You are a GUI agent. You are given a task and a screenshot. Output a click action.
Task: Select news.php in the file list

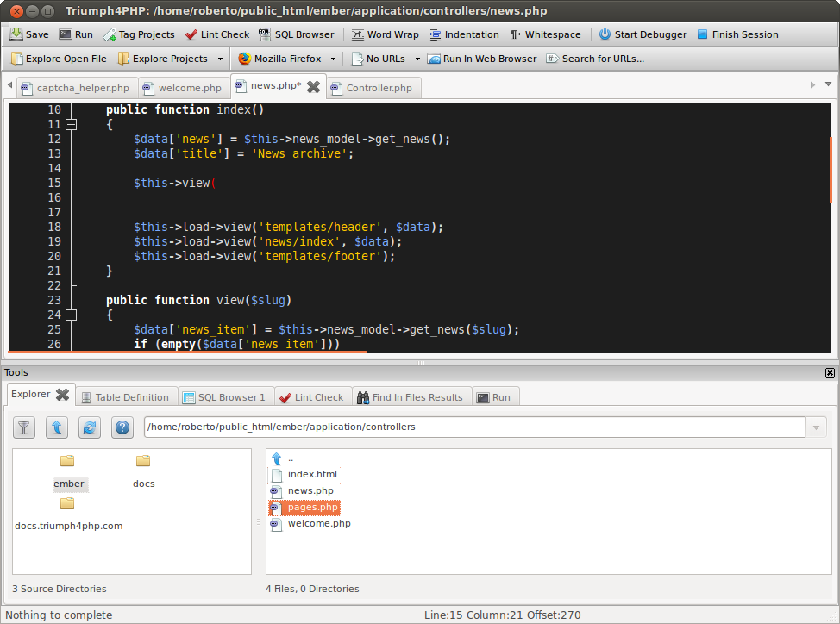click(x=303, y=490)
